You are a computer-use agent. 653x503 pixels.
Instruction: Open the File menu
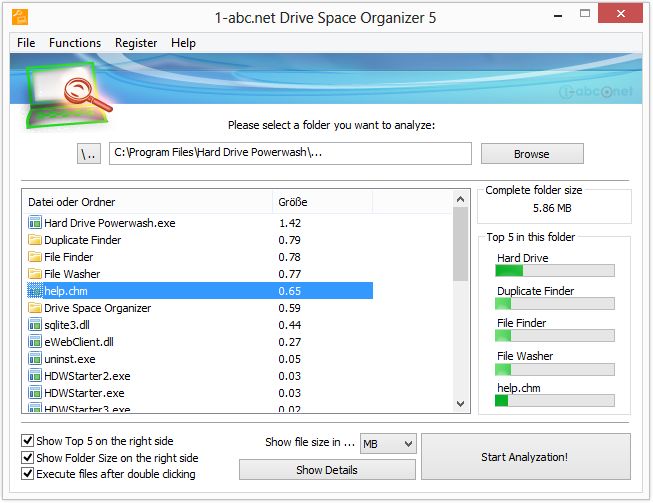26,43
